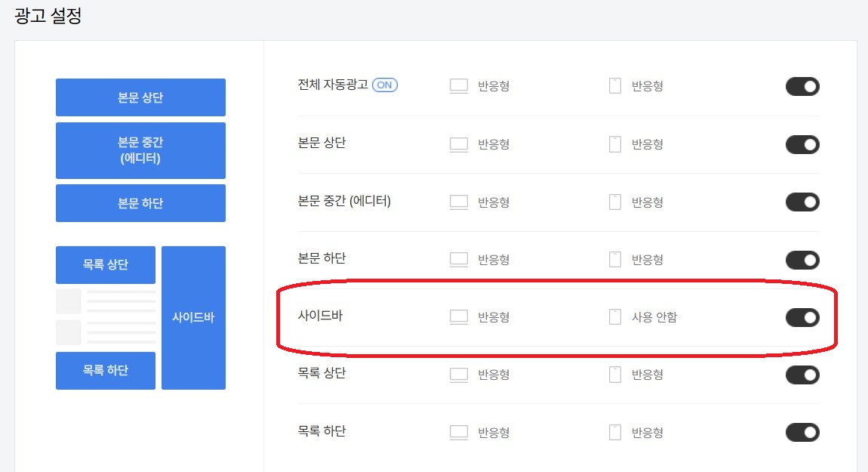
Task: Disable the 사이드바 ad toggle
Action: tap(802, 317)
